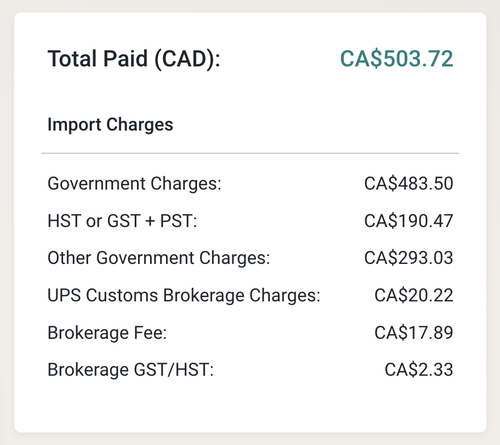Select the CA$190.47 tax amount

(409, 221)
